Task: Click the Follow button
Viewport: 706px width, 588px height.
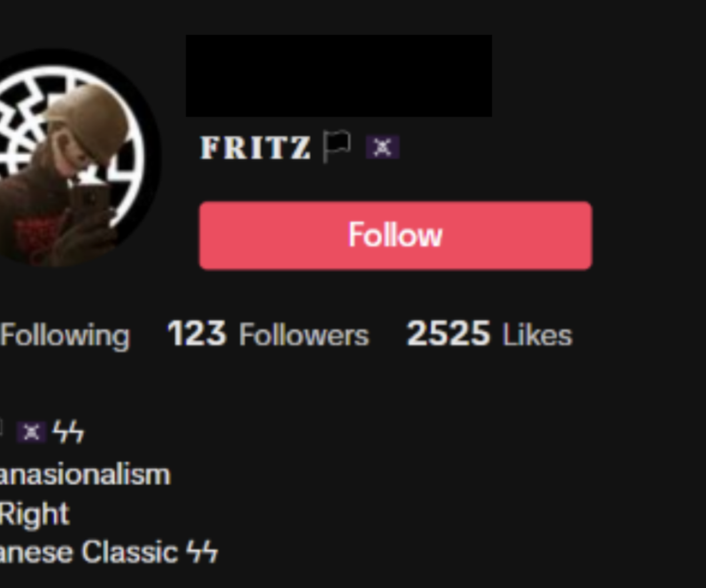Action: pyautogui.click(x=395, y=235)
